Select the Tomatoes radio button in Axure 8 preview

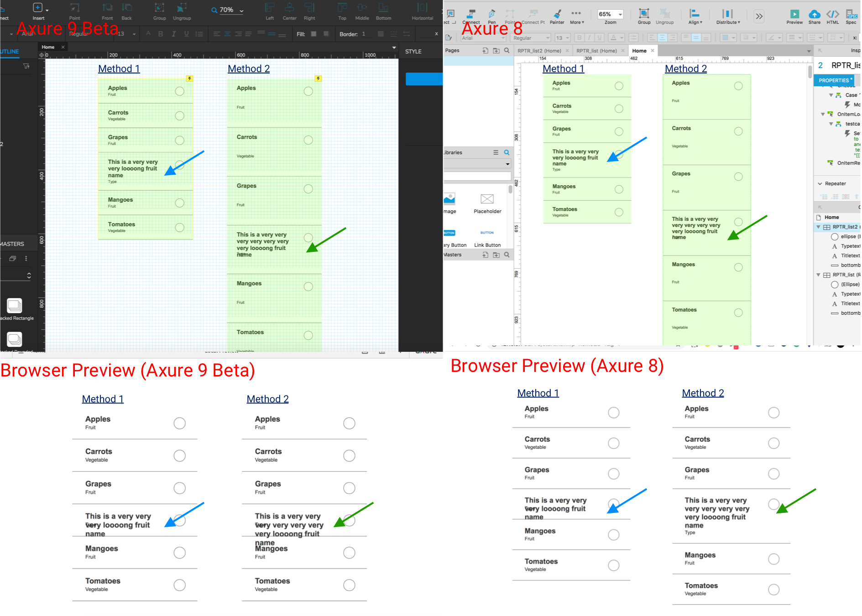tap(613, 565)
